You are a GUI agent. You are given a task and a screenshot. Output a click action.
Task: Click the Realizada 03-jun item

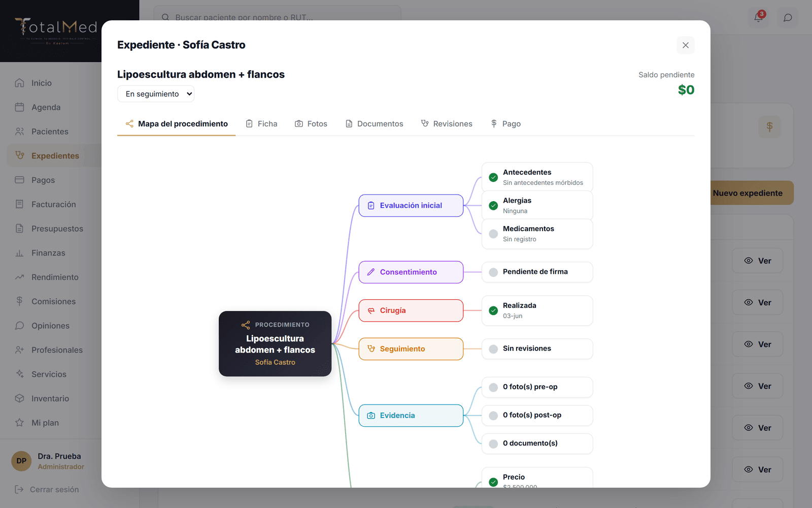[537, 310]
